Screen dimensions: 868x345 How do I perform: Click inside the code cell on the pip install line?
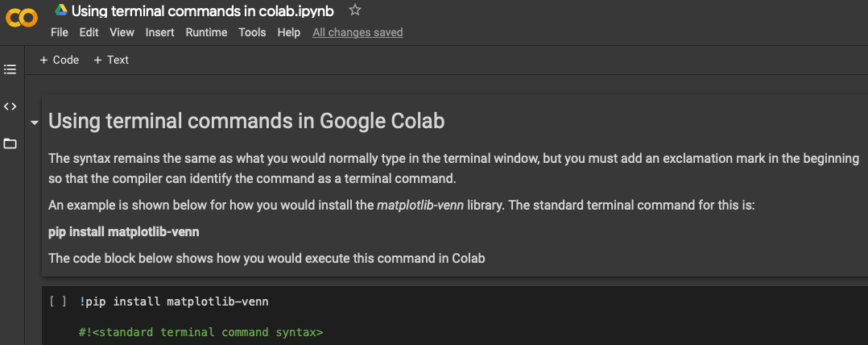coord(174,301)
